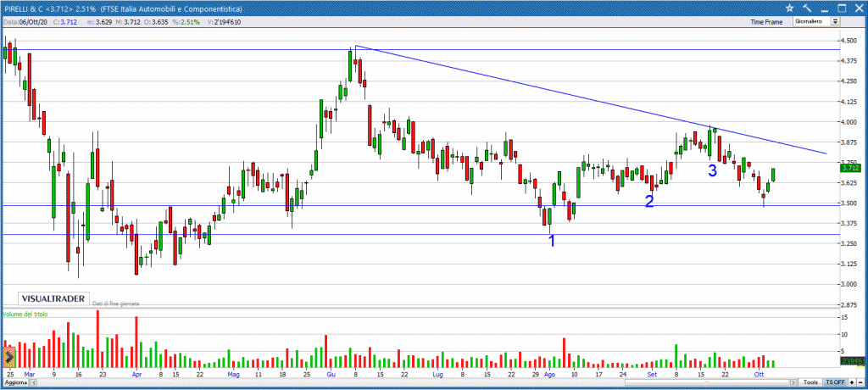868x390 pixels.
Task: Click the plus zoom-in button at bottom right
Action: 851,382
